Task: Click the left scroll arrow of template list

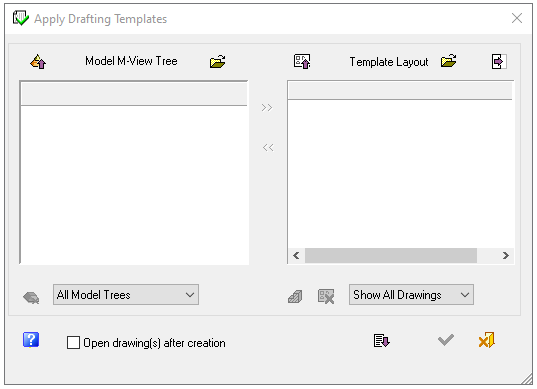Action: tap(296, 255)
